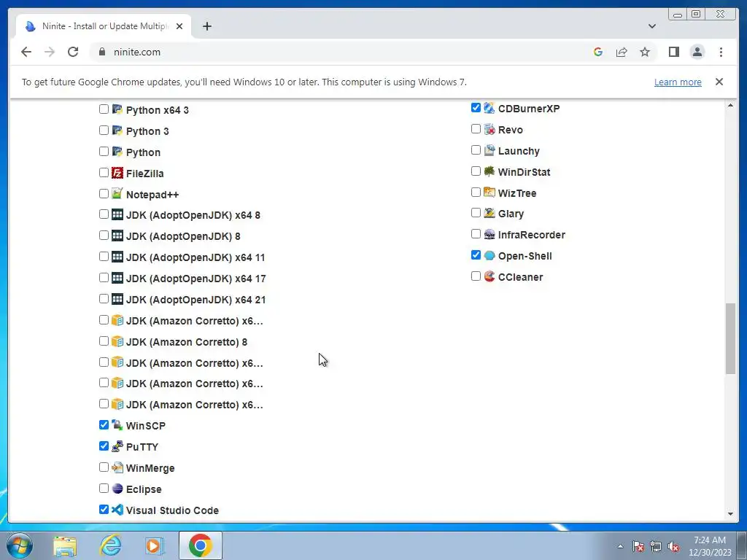747x560 pixels.
Task: Click the Open-Shell icon
Action: click(x=489, y=256)
